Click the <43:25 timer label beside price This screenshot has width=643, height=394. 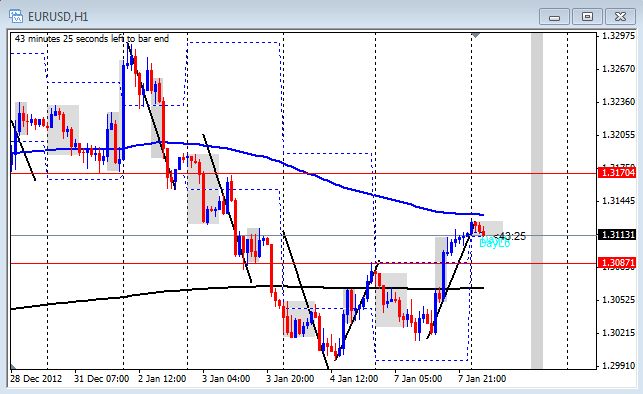510,236
